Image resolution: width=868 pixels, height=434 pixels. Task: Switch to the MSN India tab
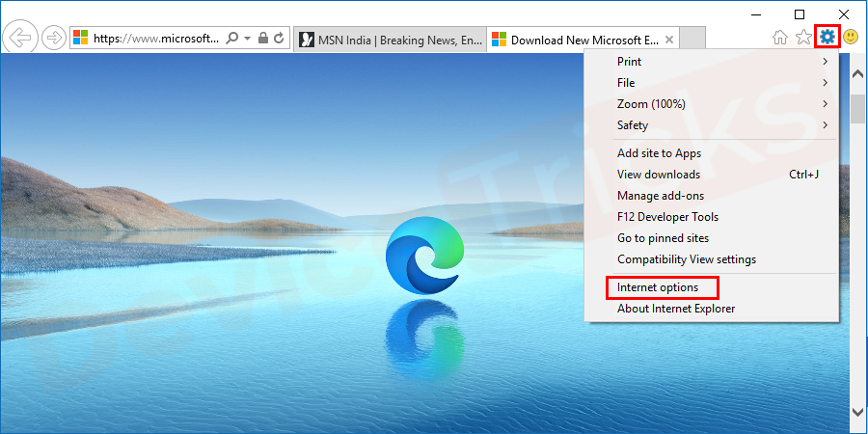[390, 40]
